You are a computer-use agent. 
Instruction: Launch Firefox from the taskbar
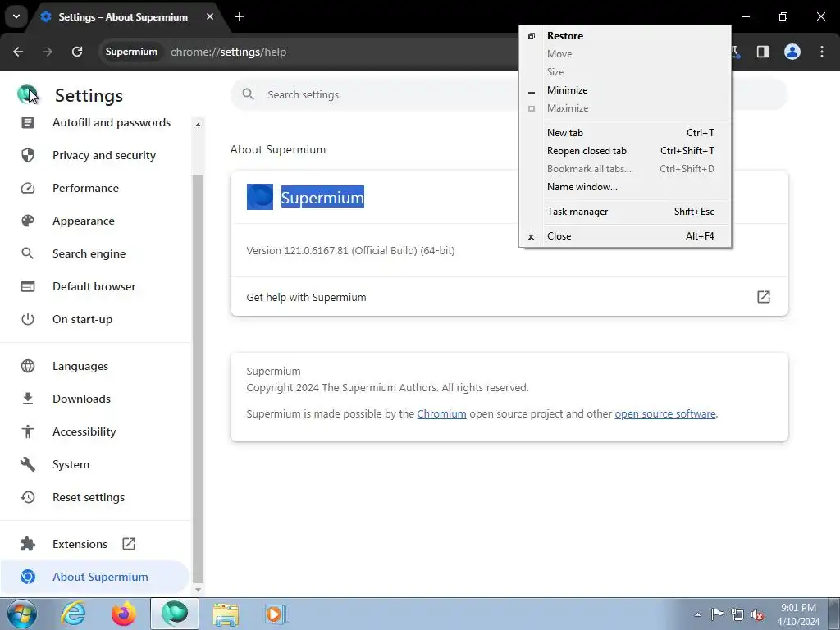[124, 614]
